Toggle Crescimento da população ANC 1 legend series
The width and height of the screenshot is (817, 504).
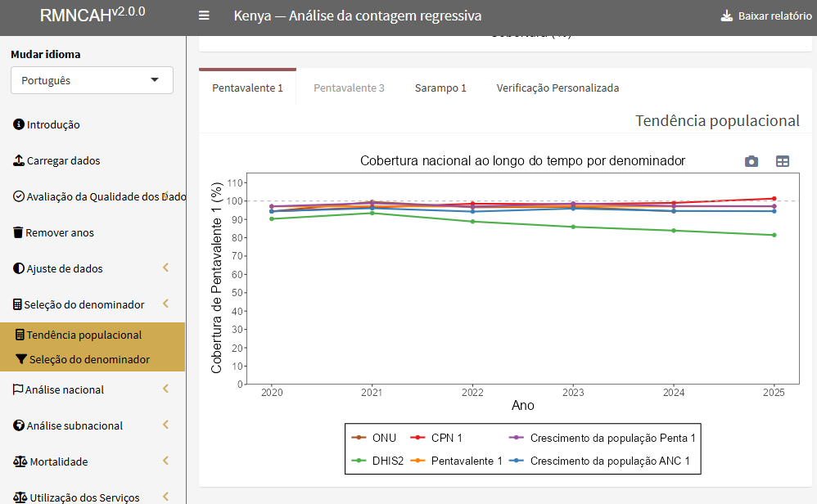tap(599, 461)
